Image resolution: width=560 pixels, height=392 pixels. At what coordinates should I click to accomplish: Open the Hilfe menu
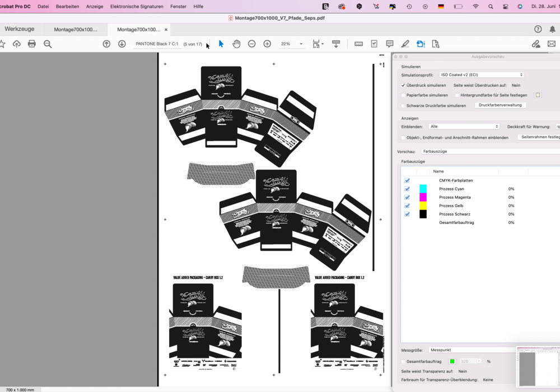(198, 6)
